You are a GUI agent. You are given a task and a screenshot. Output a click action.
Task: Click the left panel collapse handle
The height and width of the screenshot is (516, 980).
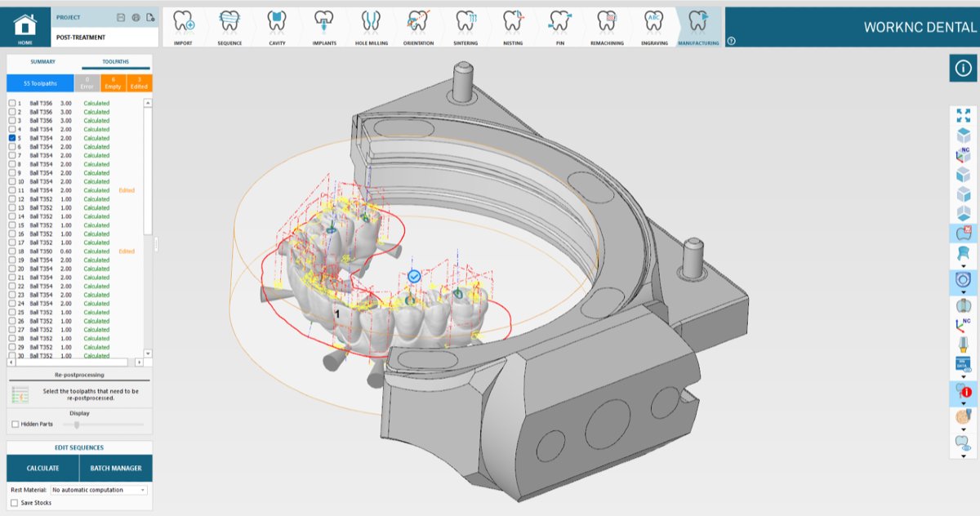coord(155,242)
